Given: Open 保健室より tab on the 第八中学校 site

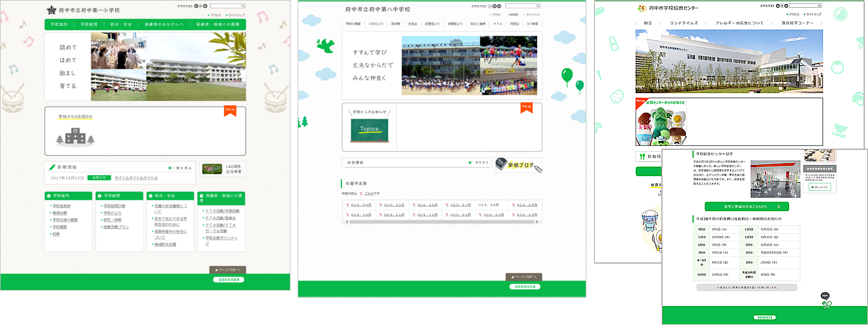Looking at the screenshot, I should coord(455,24).
